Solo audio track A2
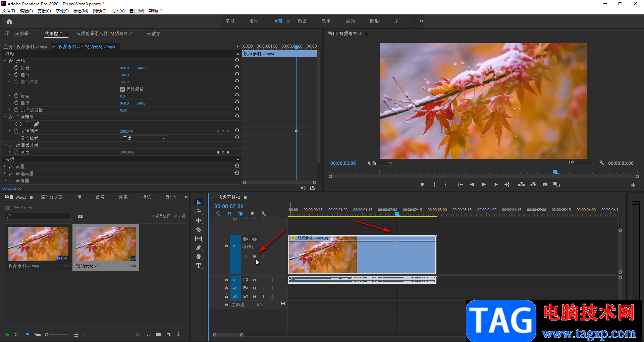The width and height of the screenshot is (644, 342). [263, 288]
